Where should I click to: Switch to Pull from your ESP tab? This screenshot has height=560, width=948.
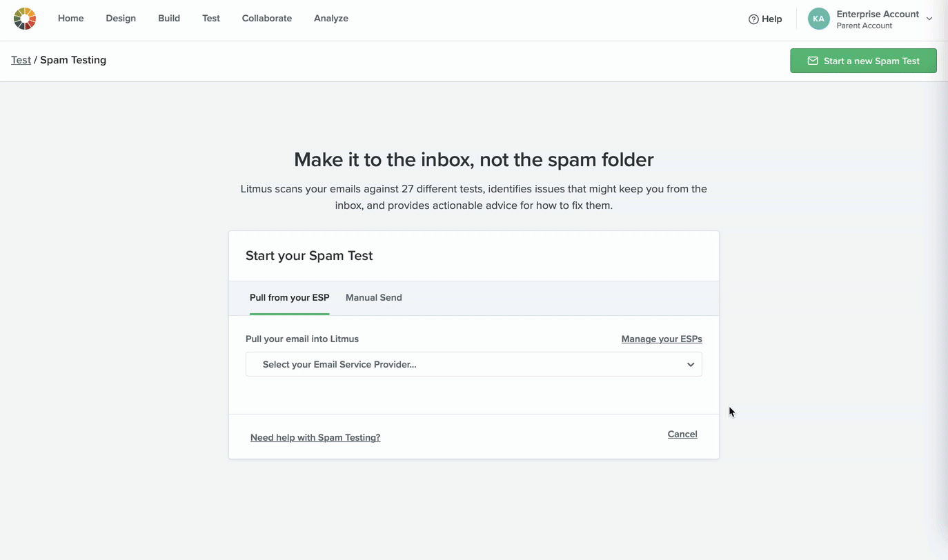pos(290,298)
